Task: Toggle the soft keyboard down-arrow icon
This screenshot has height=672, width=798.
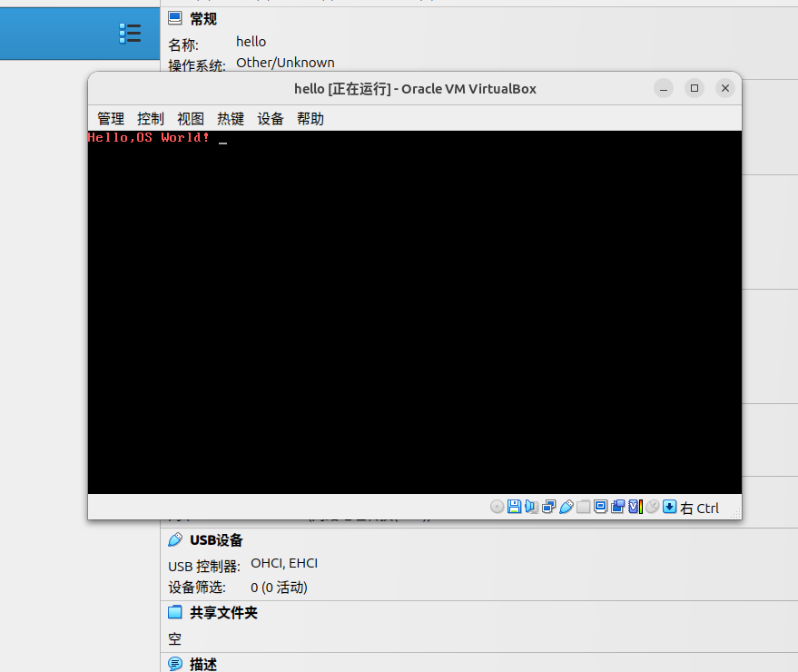Action: click(669, 507)
